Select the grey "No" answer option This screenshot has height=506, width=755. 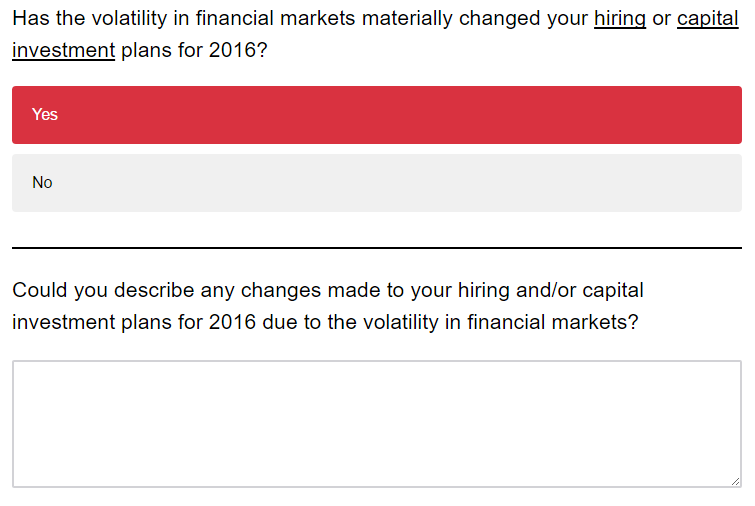377,183
